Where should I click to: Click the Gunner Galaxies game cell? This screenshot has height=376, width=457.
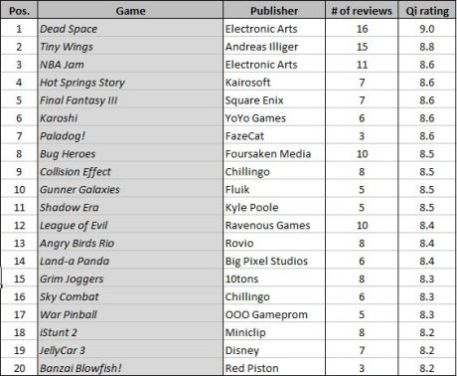(x=130, y=189)
